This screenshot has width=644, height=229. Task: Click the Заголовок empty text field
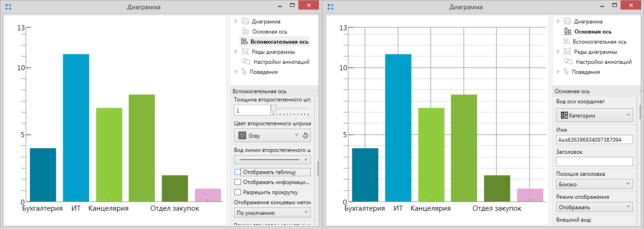594,162
